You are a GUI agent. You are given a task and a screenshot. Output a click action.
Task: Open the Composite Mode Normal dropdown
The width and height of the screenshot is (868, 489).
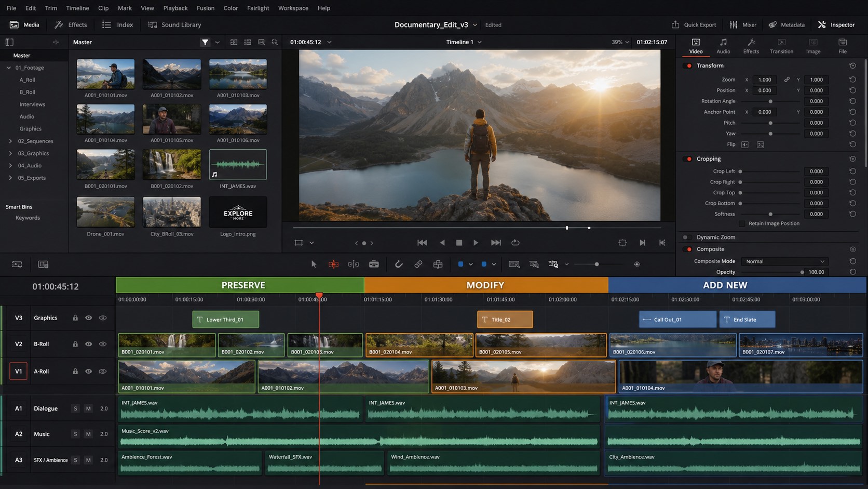coord(784,261)
